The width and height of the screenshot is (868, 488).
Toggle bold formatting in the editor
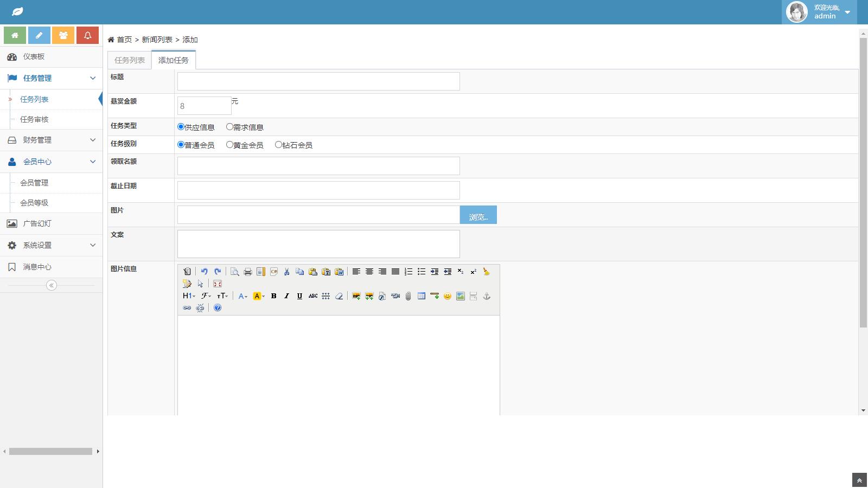click(273, 296)
